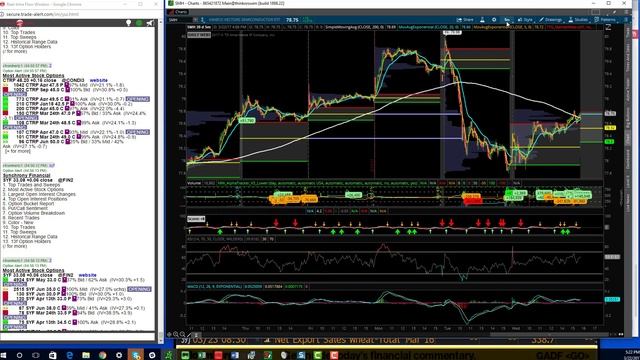Switch to Chrome on the taskbar
The height and width of the screenshot is (360, 640).
click(102, 356)
